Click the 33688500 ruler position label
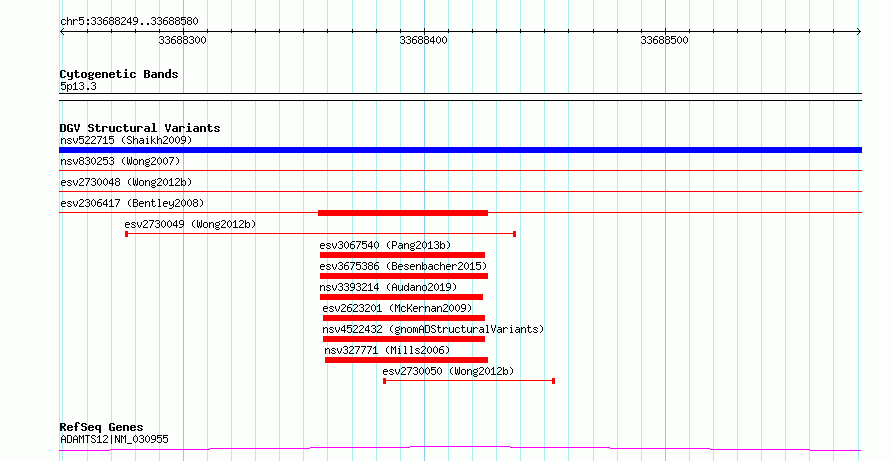This screenshot has width=890, height=461. (x=664, y=40)
